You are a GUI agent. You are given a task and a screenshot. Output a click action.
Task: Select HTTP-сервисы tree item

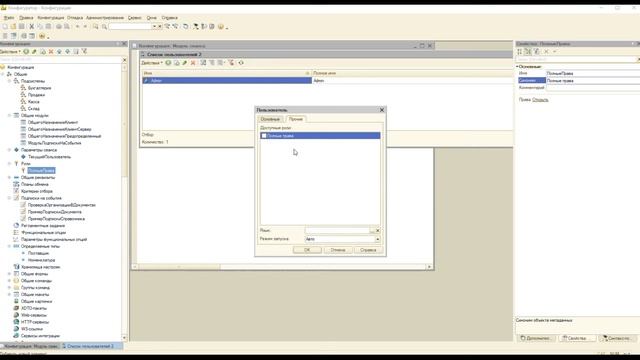coord(35,322)
